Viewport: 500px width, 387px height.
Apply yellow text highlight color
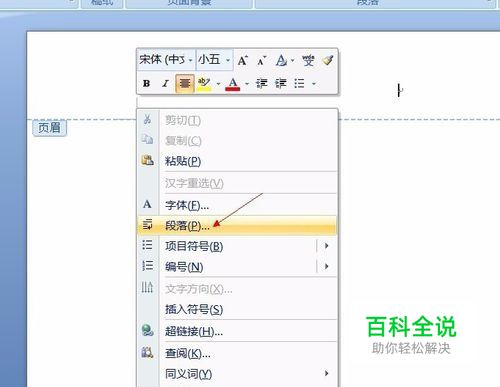[204, 83]
